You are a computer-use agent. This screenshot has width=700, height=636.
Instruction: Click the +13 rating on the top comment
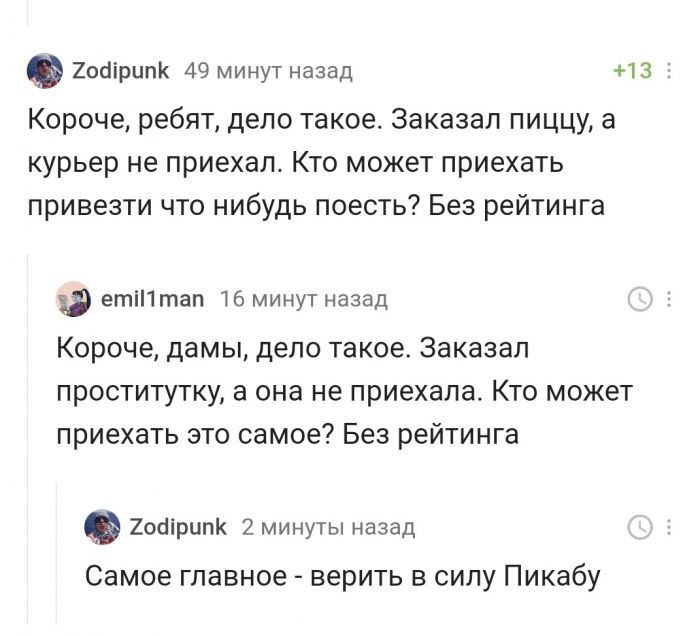click(x=631, y=70)
